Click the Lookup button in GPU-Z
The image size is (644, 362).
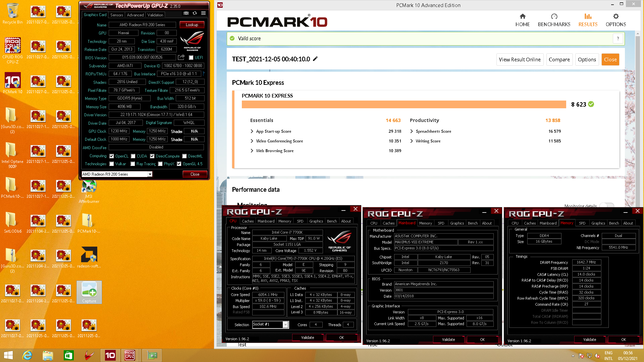coord(192,25)
